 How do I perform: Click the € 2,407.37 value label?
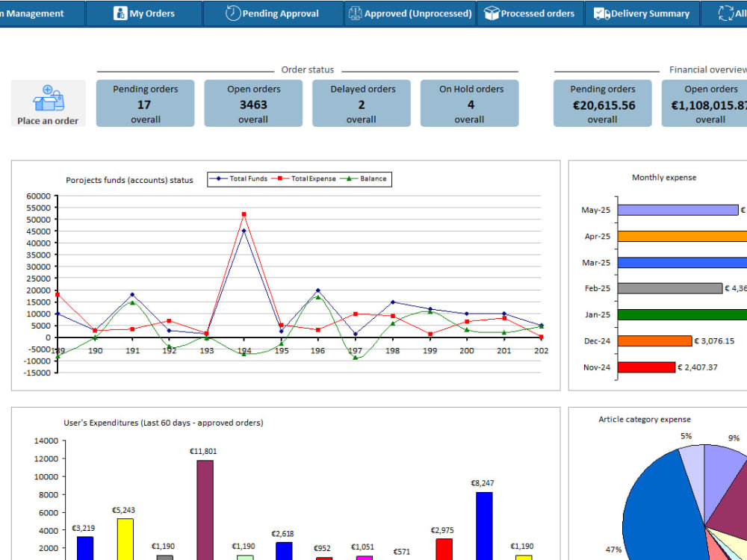pyautogui.click(x=698, y=367)
